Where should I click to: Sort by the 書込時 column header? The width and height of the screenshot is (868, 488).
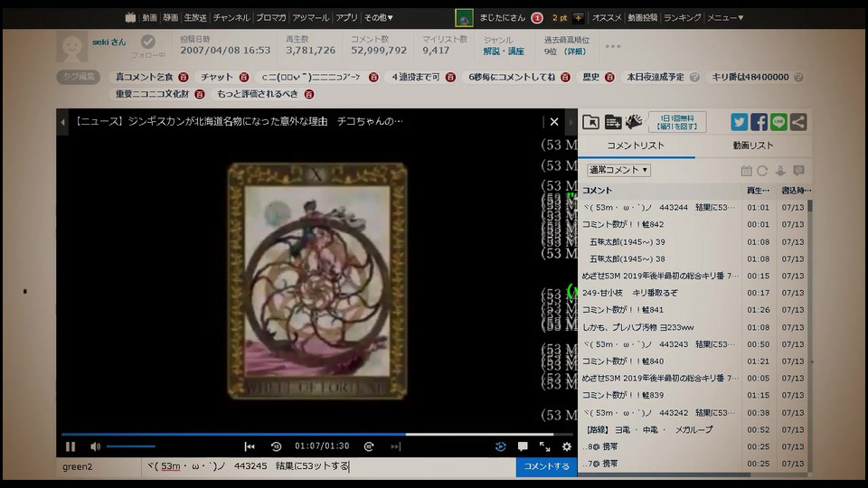(796, 191)
